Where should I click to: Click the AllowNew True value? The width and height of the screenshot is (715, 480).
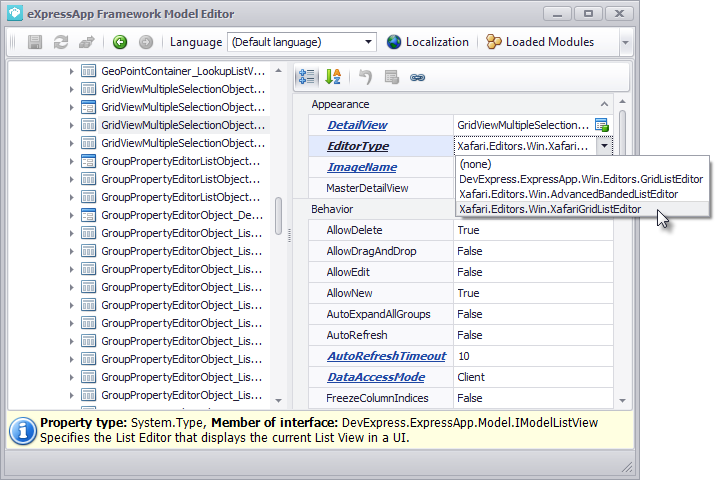[x=533, y=293]
